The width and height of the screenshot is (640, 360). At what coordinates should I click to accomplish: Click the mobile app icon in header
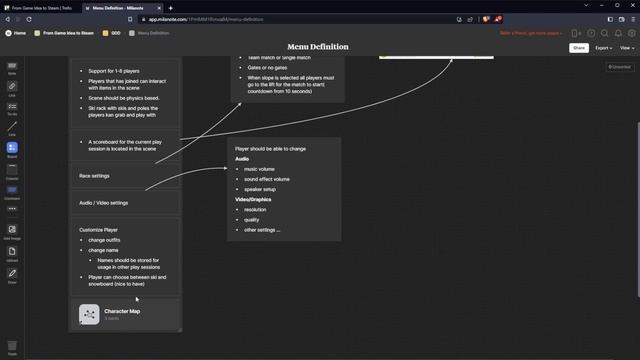click(x=576, y=33)
